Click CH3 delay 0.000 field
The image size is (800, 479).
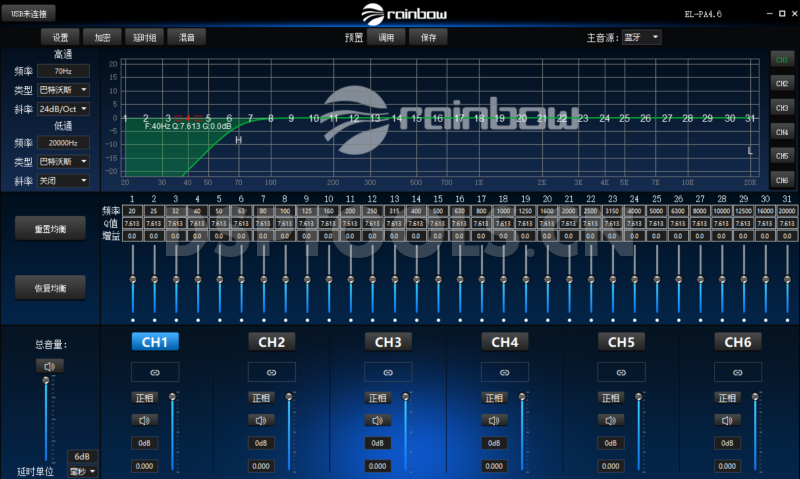click(x=378, y=466)
